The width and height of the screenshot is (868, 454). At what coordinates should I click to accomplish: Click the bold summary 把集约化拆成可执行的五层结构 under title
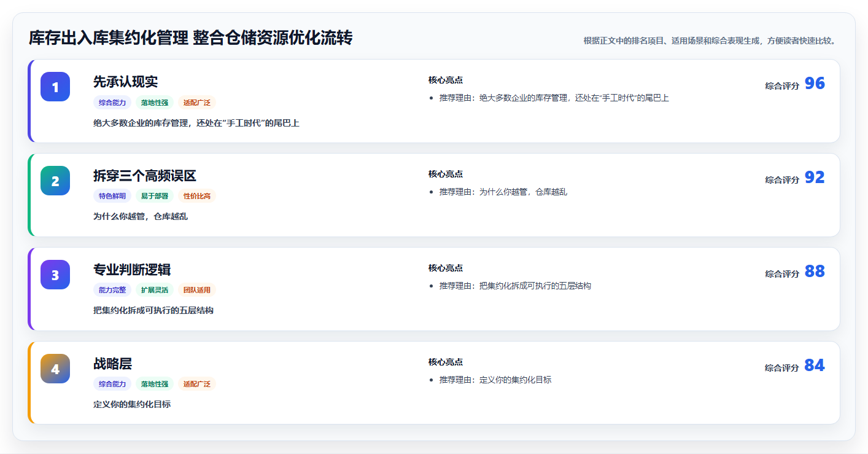click(153, 311)
